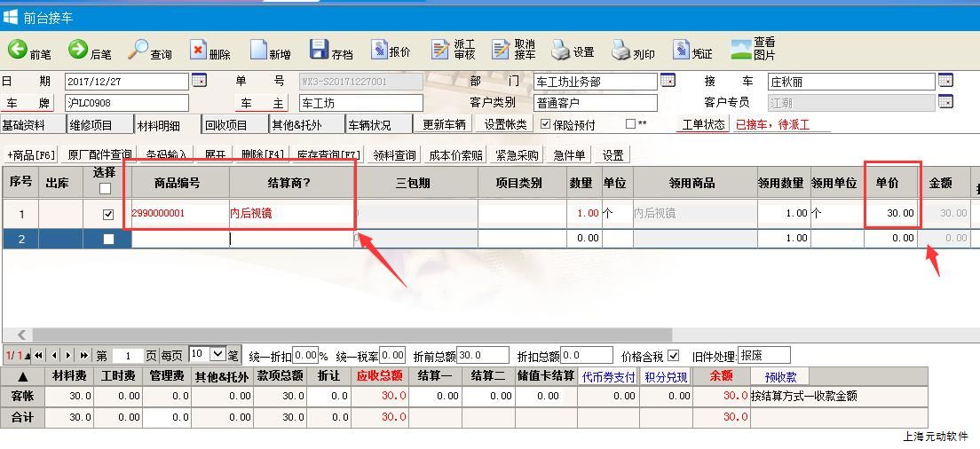This screenshot has width=980, height=449.
Task: Create a new record with 新增
Action: tap(258, 51)
